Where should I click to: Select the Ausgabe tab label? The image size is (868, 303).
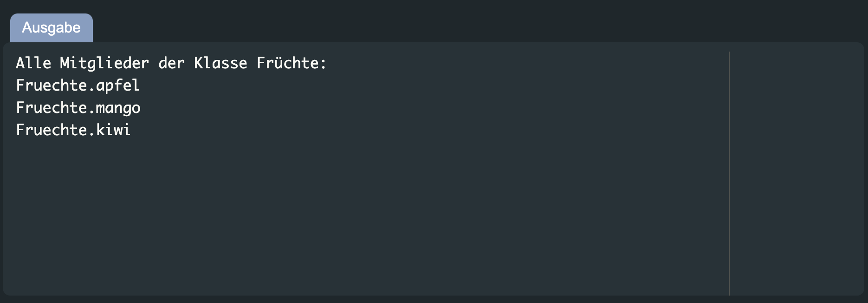(51, 28)
